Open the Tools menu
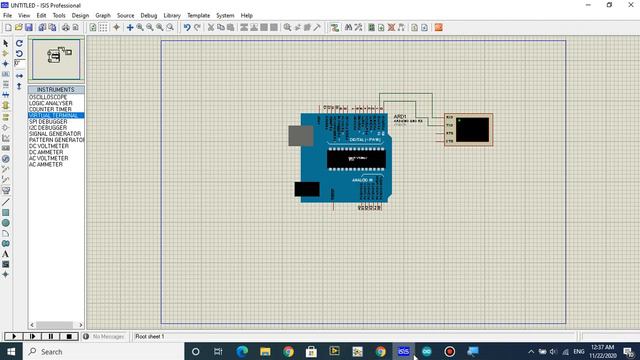This screenshot has width=640, height=360. tap(59, 16)
